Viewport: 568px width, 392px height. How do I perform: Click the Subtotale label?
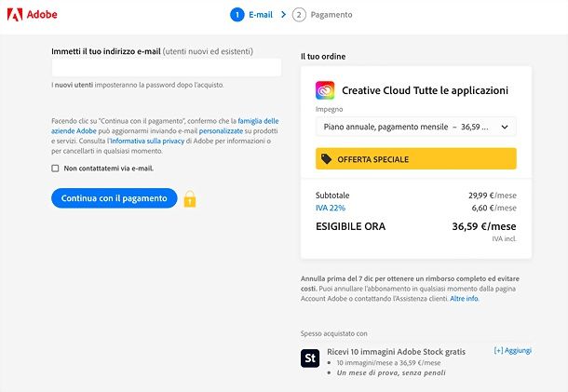point(332,196)
